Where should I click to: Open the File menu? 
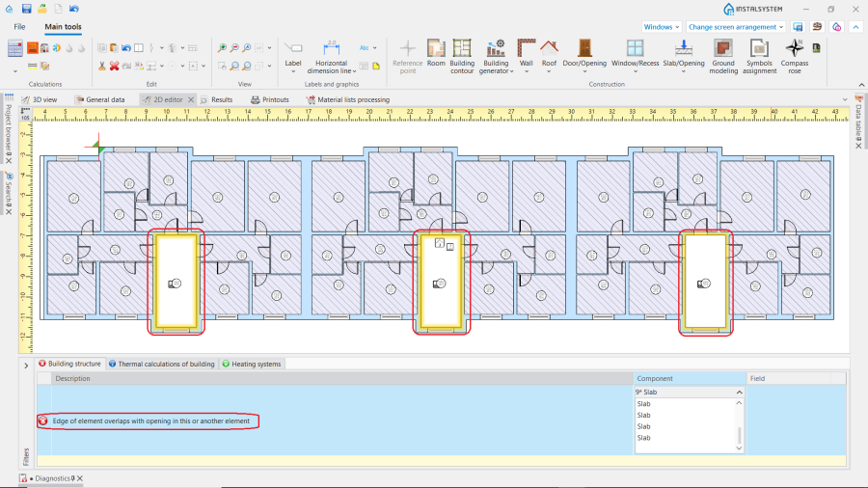(x=19, y=27)
